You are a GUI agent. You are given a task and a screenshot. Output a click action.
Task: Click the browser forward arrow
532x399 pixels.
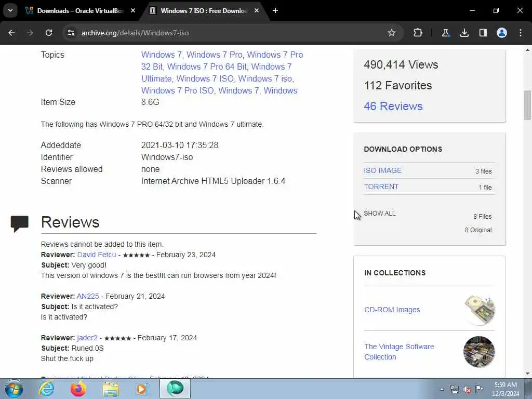[30, 33]
